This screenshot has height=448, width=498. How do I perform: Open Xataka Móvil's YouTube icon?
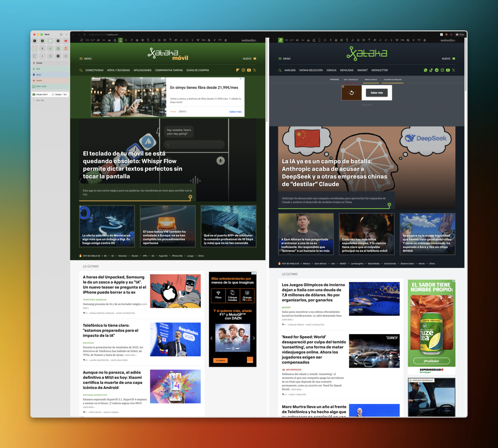(249, 70)
